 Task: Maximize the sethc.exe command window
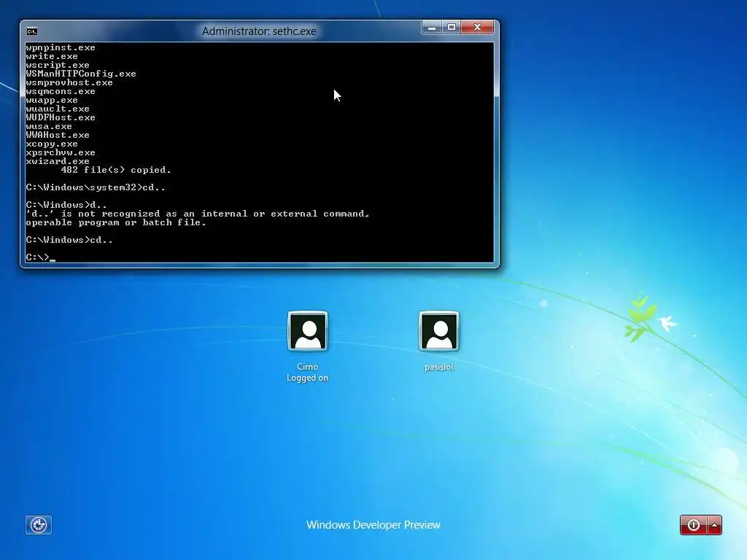click(x=451, y=28)
